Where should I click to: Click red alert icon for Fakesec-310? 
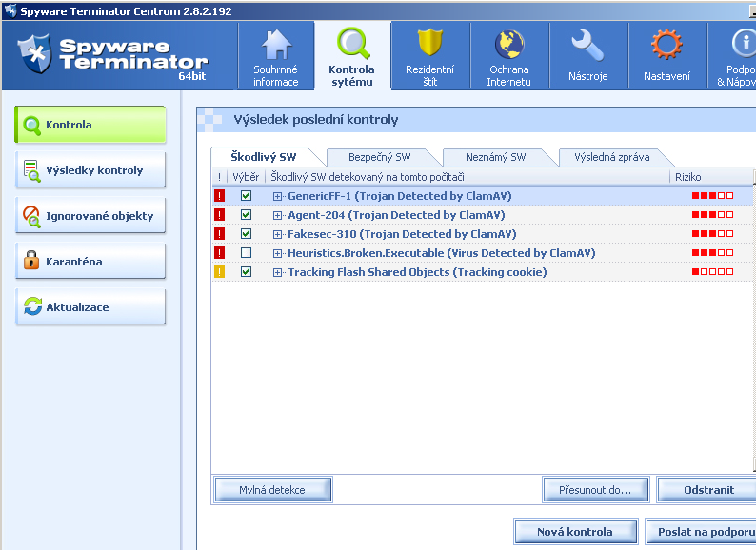click(x=219, y=234)
